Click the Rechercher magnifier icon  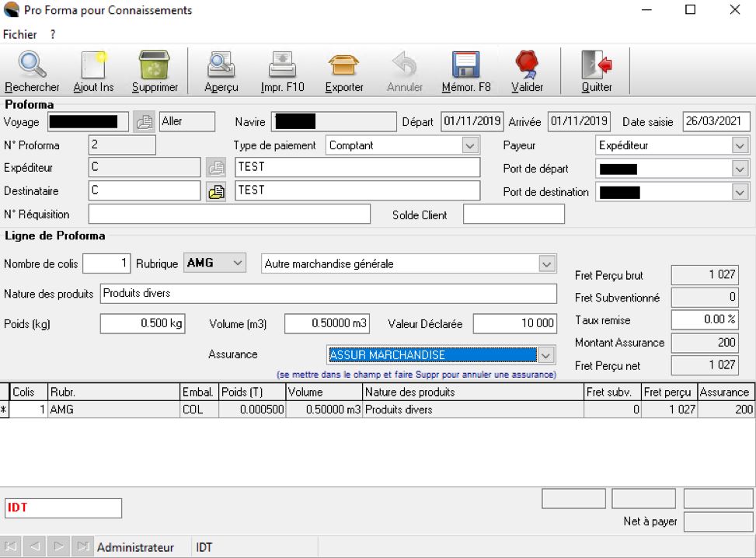pos(31,65)
